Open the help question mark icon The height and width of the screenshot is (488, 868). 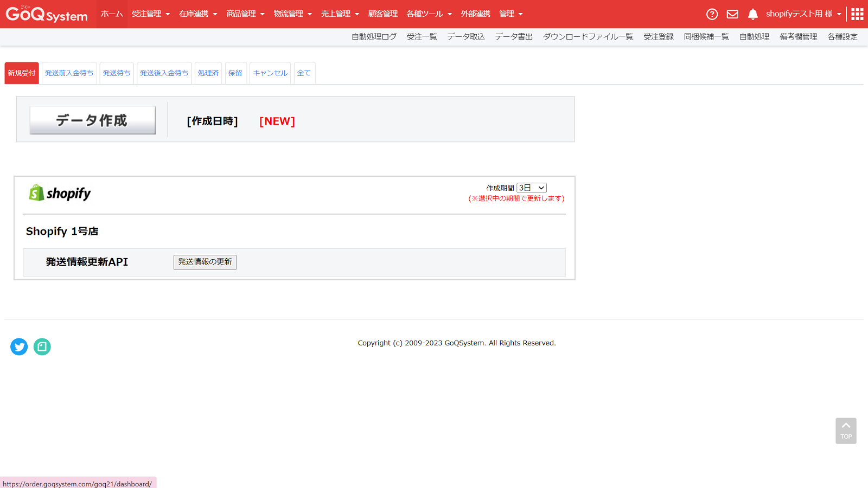[712, 14]
